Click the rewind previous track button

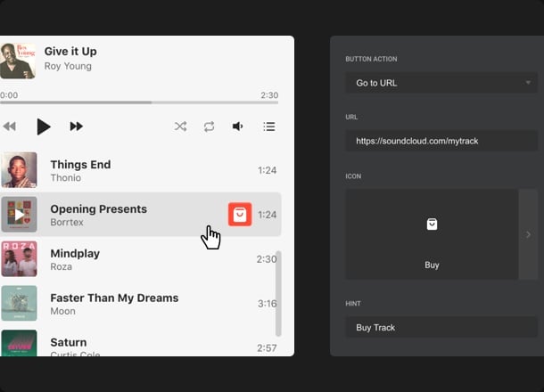tap(10, 127)
